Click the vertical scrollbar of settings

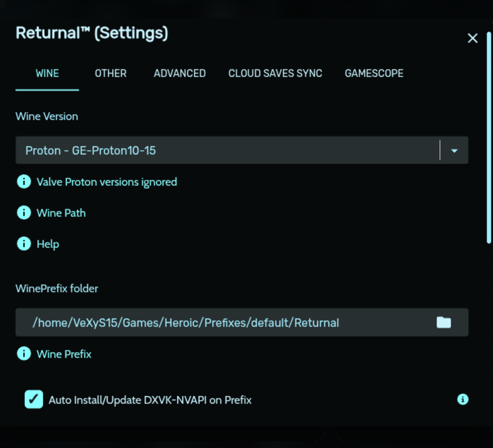click(489, 136)
